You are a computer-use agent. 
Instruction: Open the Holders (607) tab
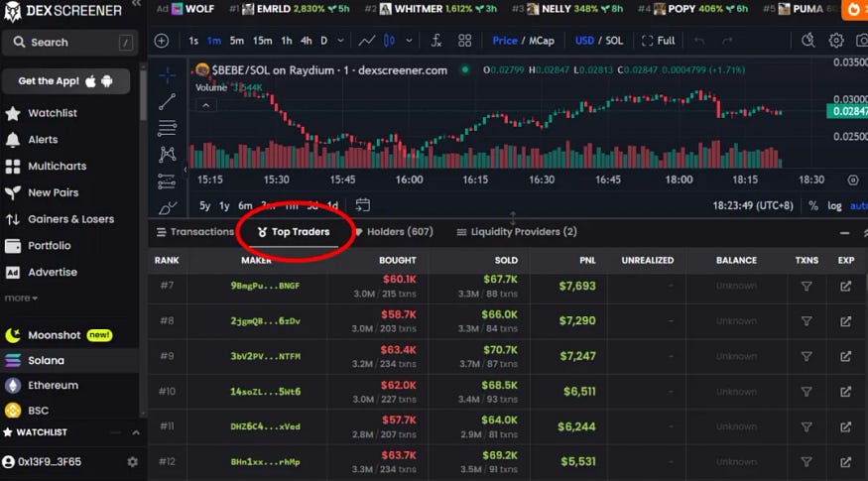coord(394,232)
